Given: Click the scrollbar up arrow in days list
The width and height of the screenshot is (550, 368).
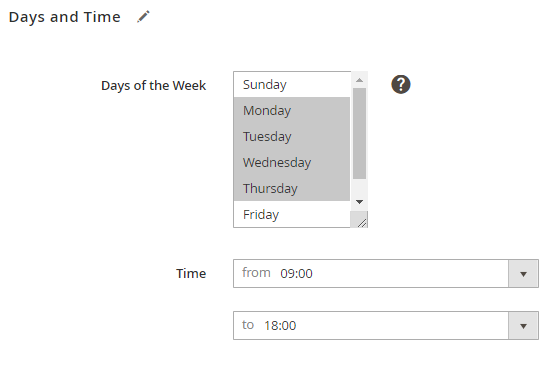Looking at the screenshot, I should click(x=359, y=80).
